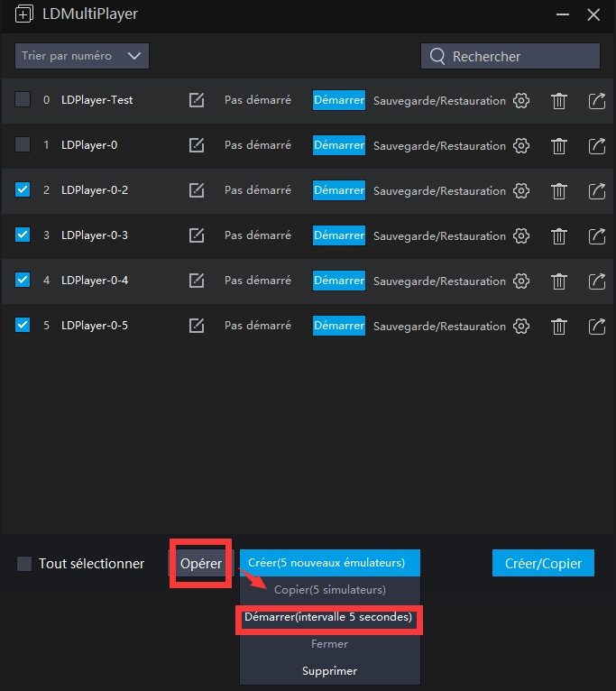Uncheck the LDPlayer-0-2 checkbox
Screen dimensions: 616x691
23,189
